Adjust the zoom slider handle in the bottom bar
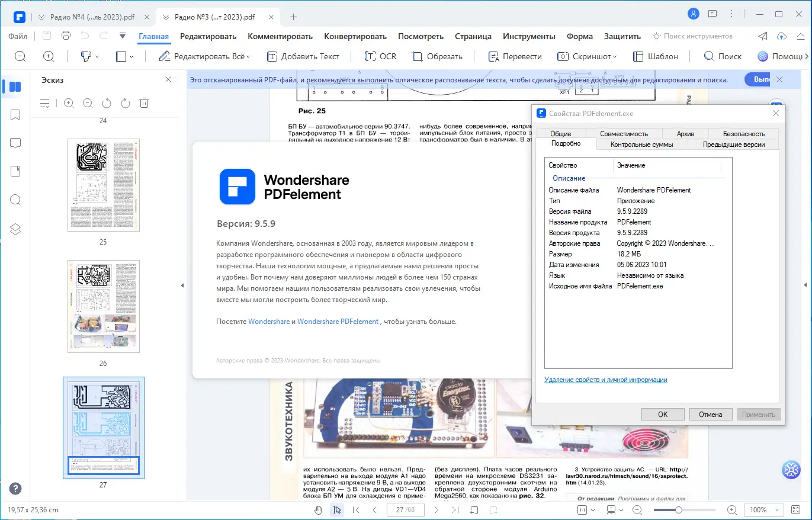The image size is (812, 520). click(x=679, y=510)
